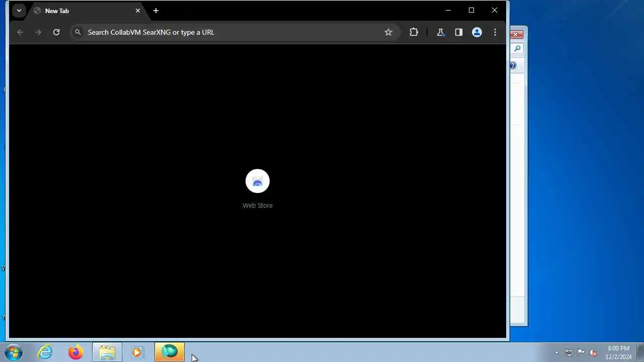
Task: Open the muted volume tray icon
Action: coord(593,352)
